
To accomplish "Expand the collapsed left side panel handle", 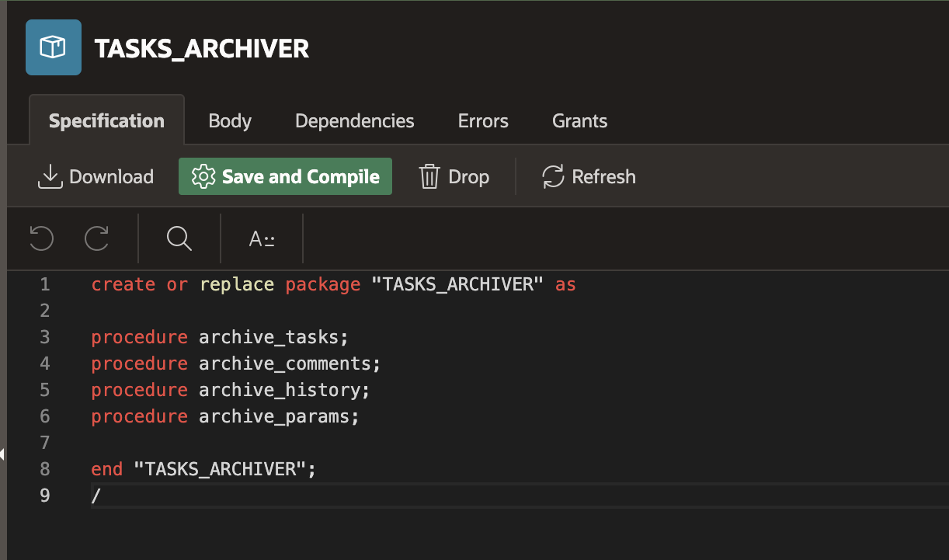I will tap(3, 454).
